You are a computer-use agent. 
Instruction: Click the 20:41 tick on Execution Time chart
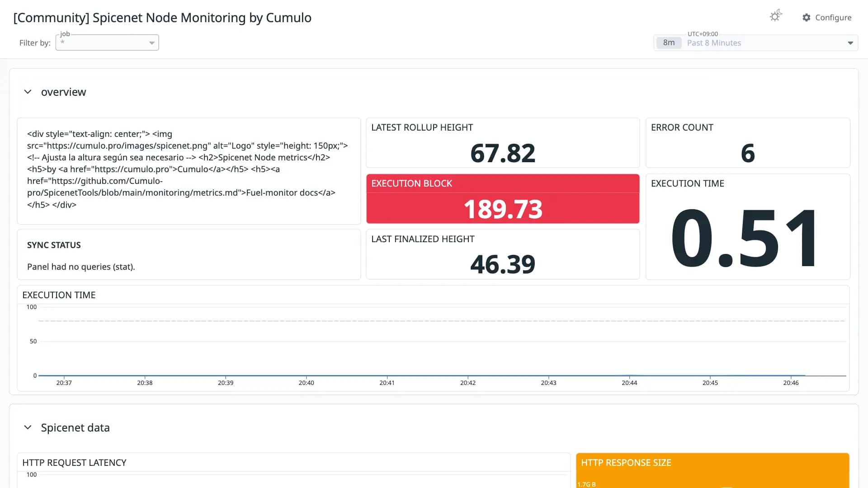coord(387,383)
